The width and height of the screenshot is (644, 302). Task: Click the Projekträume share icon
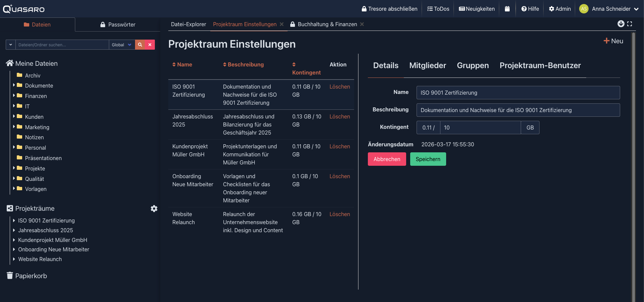(x=10, y=208)
